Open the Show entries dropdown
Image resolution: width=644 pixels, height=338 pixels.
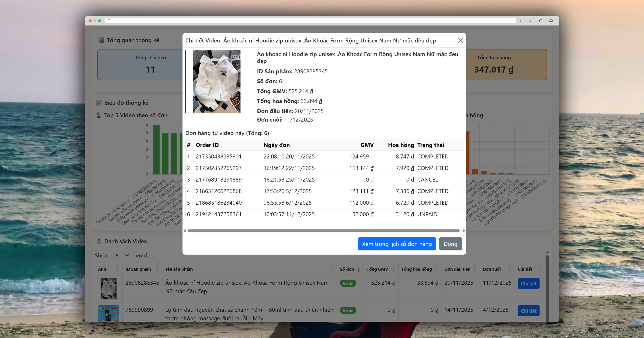coord(122,256)
